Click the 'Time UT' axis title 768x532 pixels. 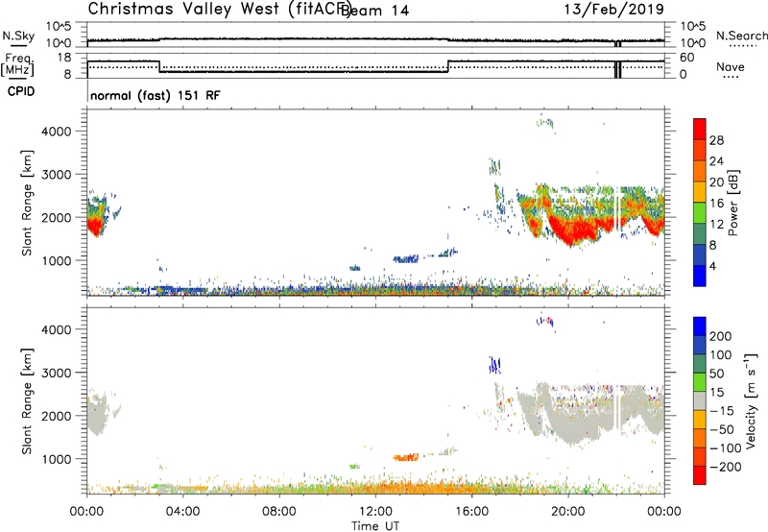click(x=375, y=526)
